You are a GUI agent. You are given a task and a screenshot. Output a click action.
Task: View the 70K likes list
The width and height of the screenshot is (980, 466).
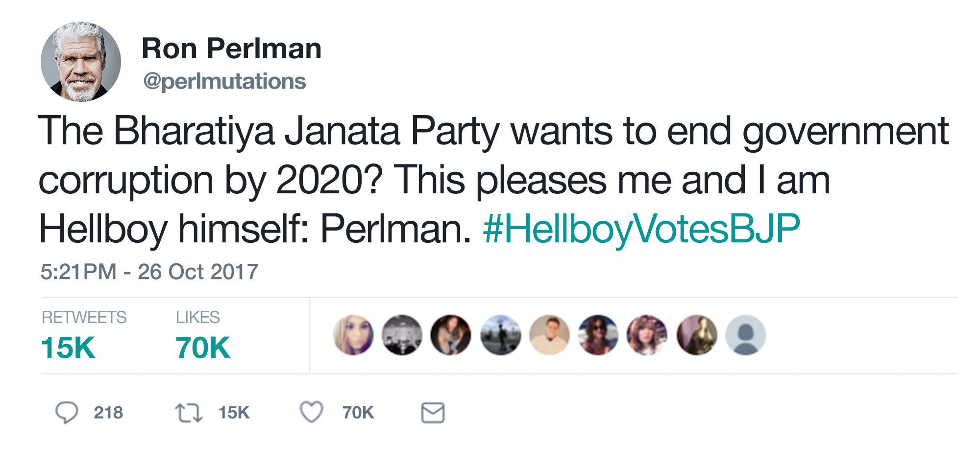(203, 336)
